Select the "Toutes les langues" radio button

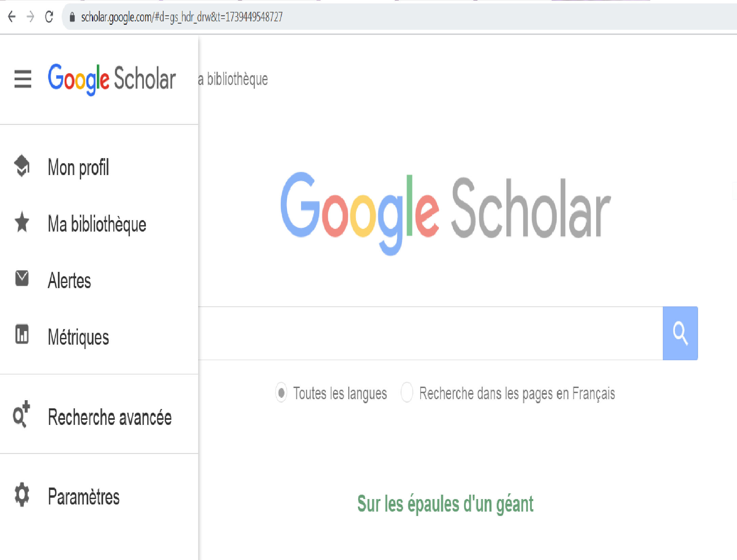click(281, 393)
